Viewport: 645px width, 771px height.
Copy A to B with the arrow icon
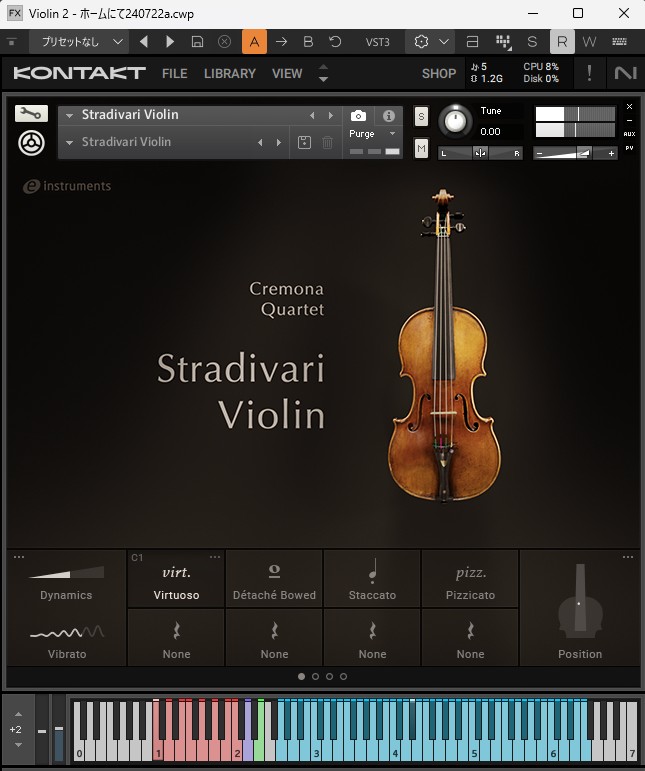[x=281, y=42]
